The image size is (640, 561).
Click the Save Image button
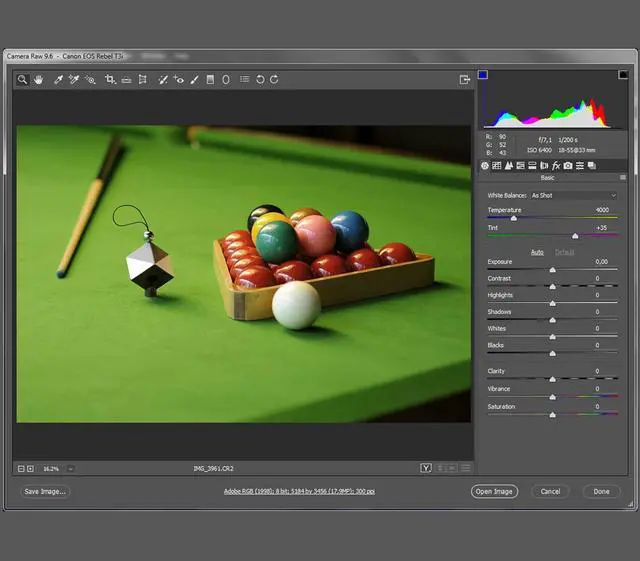coord(46,491)
